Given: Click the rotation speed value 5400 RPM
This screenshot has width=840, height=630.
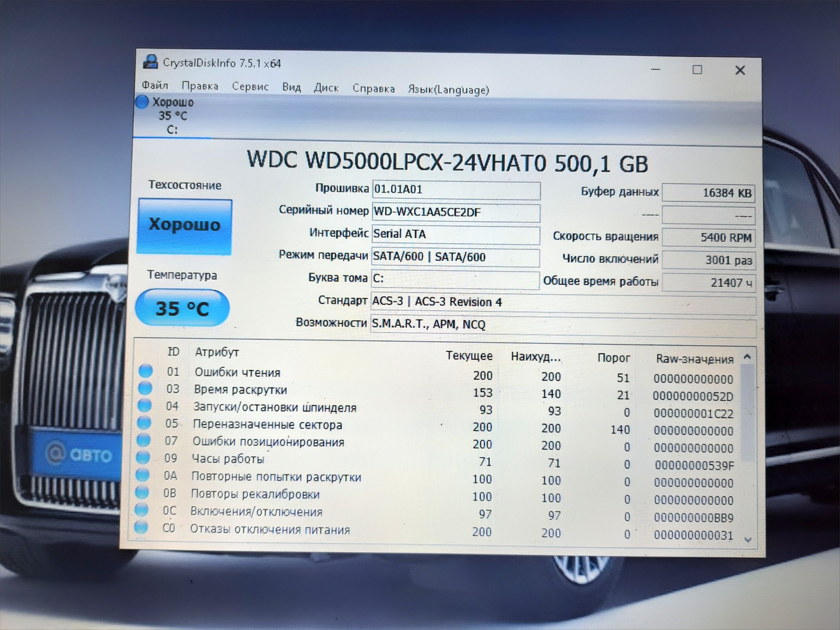Looking at the screenshot, I should click(x=709, y=238).
